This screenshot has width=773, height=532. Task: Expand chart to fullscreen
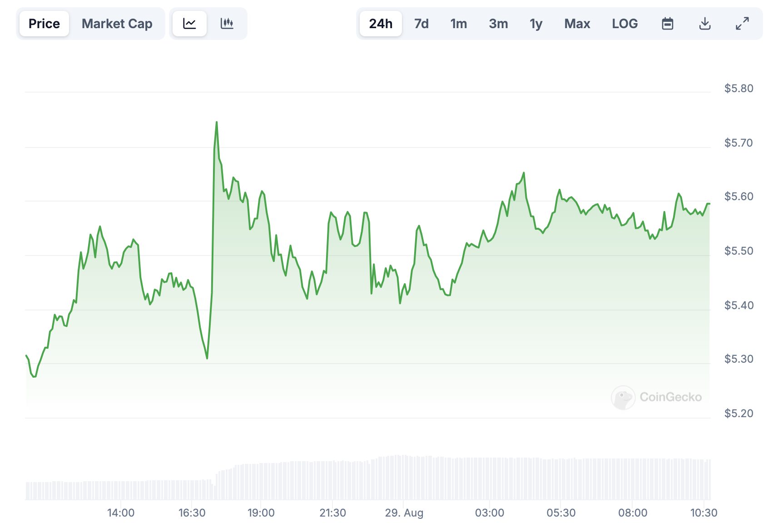click(742, 24)
